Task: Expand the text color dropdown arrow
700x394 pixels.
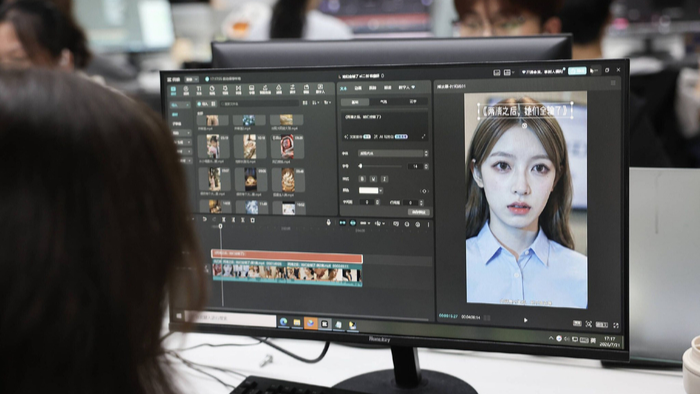Action: 381,191
